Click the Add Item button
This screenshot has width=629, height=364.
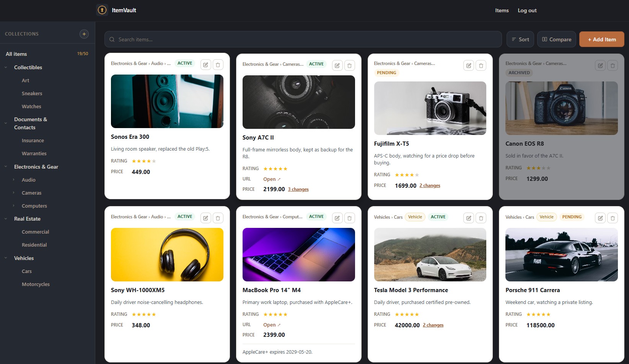pos(601,39)
